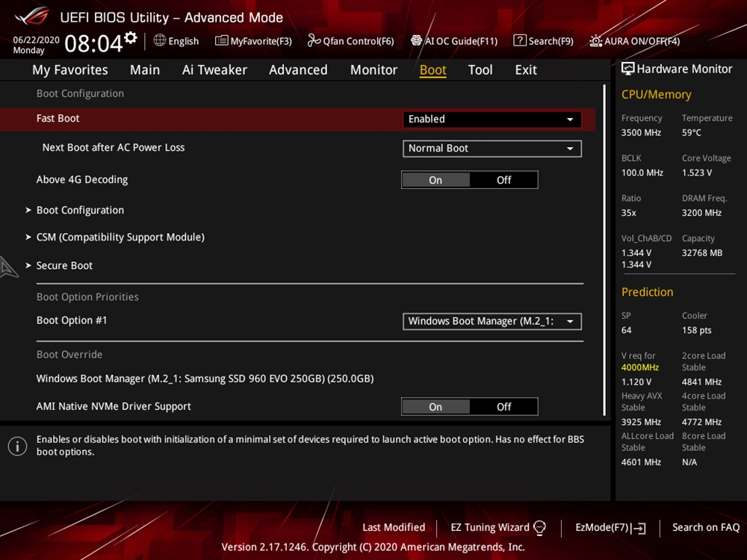Click the settings list scrollbar
747x560 pixels.
pos(604,250)
